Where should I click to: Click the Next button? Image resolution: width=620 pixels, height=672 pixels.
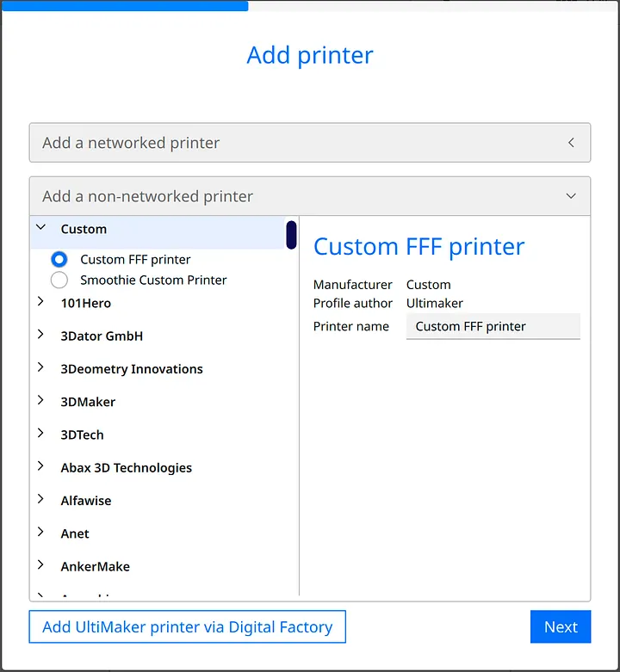[561, 626]
